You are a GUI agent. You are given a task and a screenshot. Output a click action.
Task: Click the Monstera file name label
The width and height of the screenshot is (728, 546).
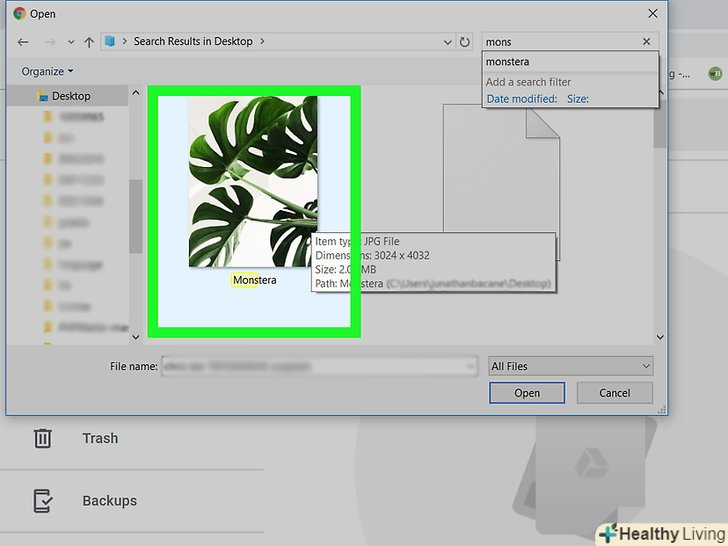pyautogui.click(x=254, y=280)
